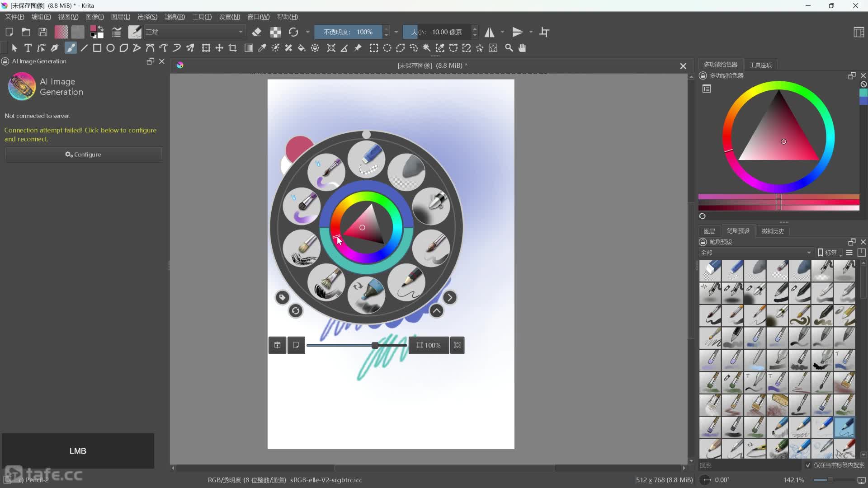868x488 pixels.
Task: Click the Configure button in AI panel
Action: click(x=83, y=154)
